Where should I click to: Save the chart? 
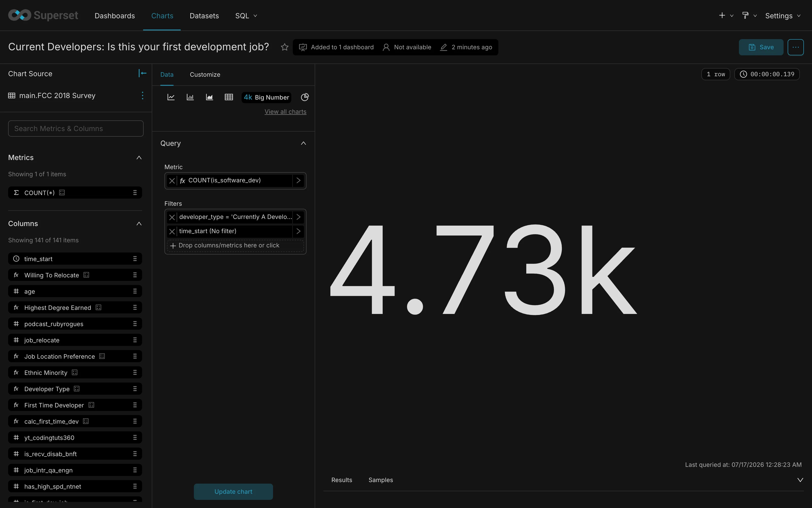[761, 47]
